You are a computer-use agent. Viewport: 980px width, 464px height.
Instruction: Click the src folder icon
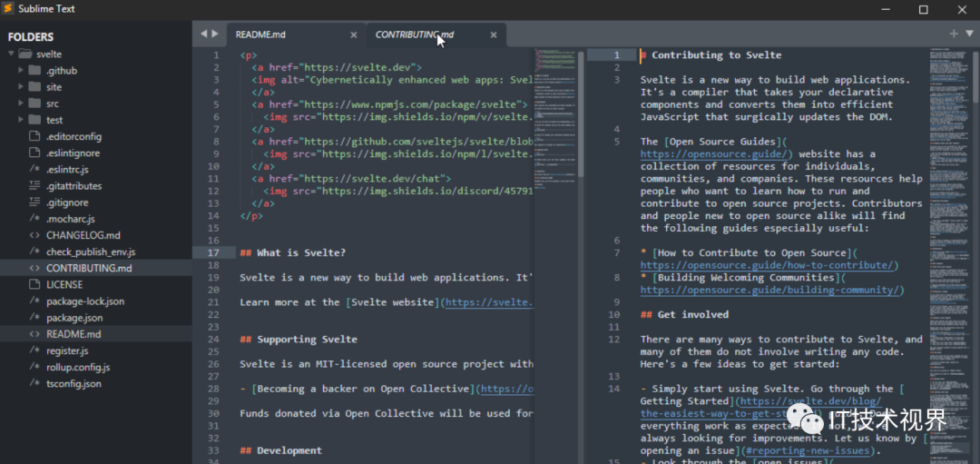pyautogui.click(x=34, y=104)
